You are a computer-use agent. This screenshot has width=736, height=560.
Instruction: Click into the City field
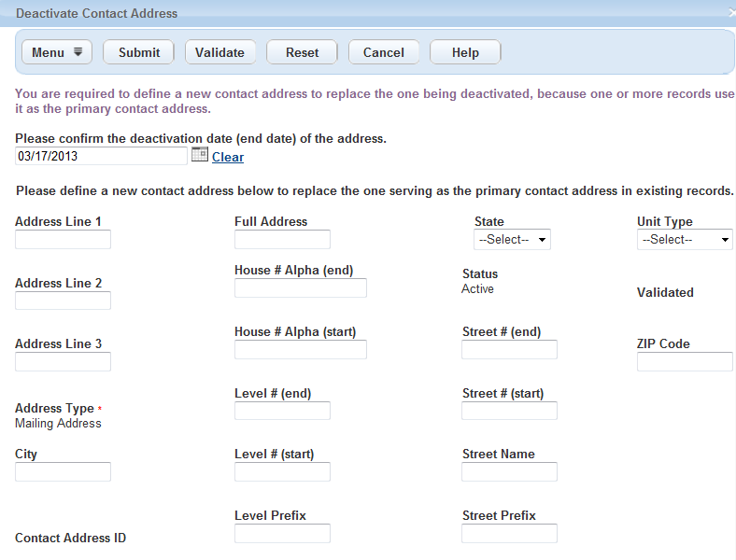[x=63, y=472]
